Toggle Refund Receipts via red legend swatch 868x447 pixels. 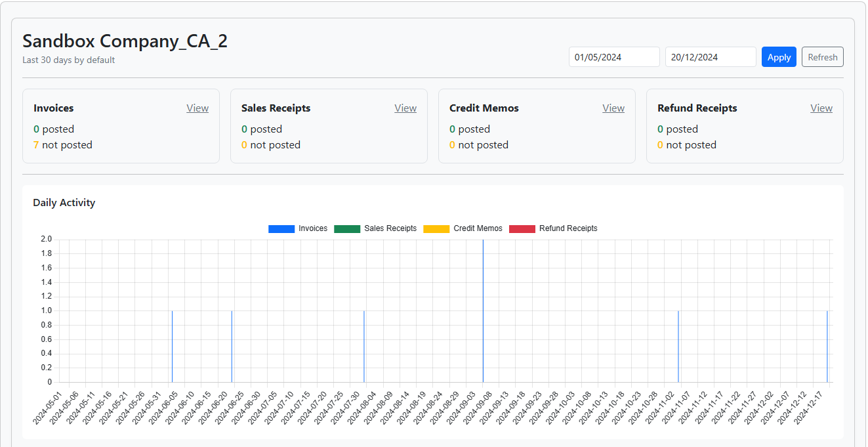click(x=522, y=228)
